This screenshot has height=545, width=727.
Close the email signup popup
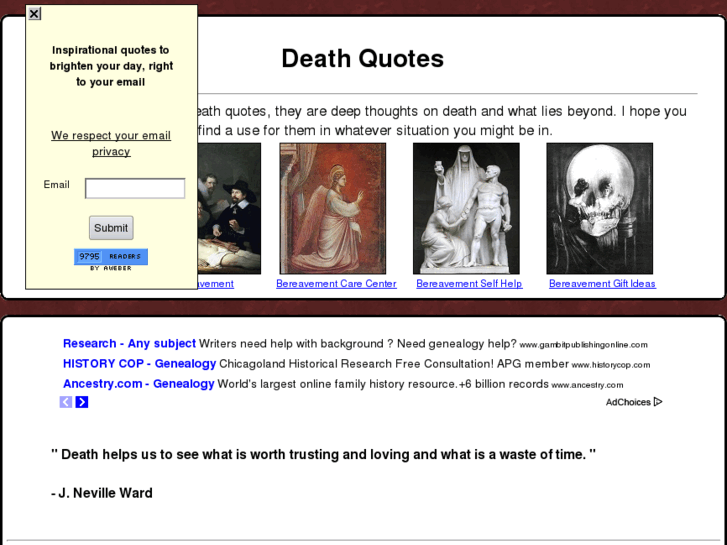(34, 13)
